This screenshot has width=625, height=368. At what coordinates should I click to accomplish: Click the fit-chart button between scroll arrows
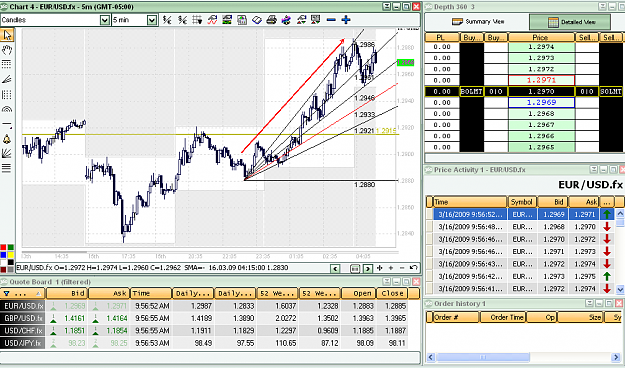[x=355, y=269]
